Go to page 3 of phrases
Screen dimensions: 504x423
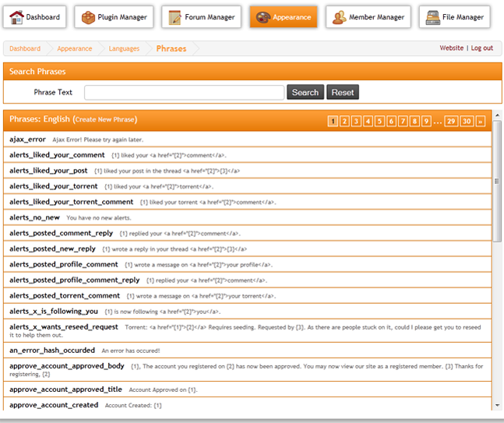click(x=356, y=122)
